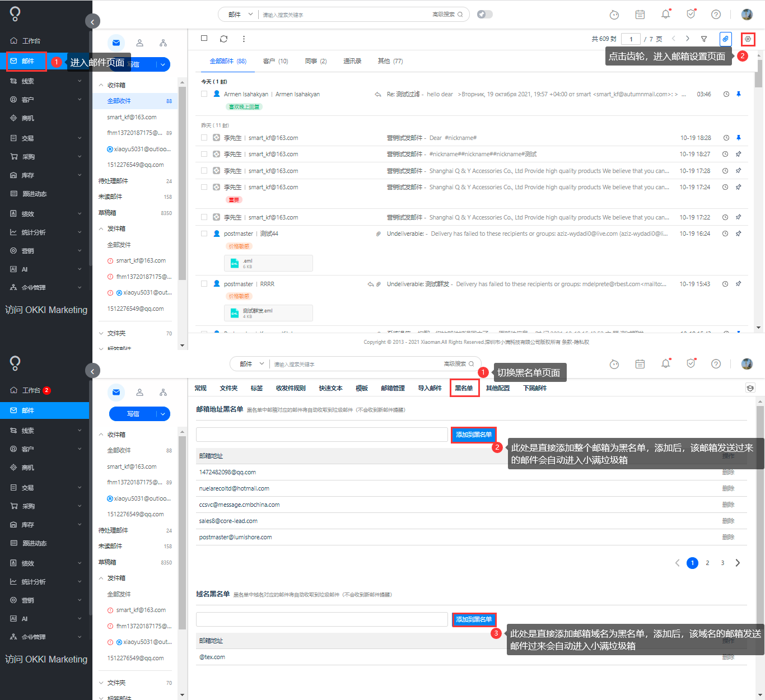Image resolution: width=765 pixels, height=700 pixels.
Task: Switch to the 同事 (2) mail tab
Action: pos(316,61)
